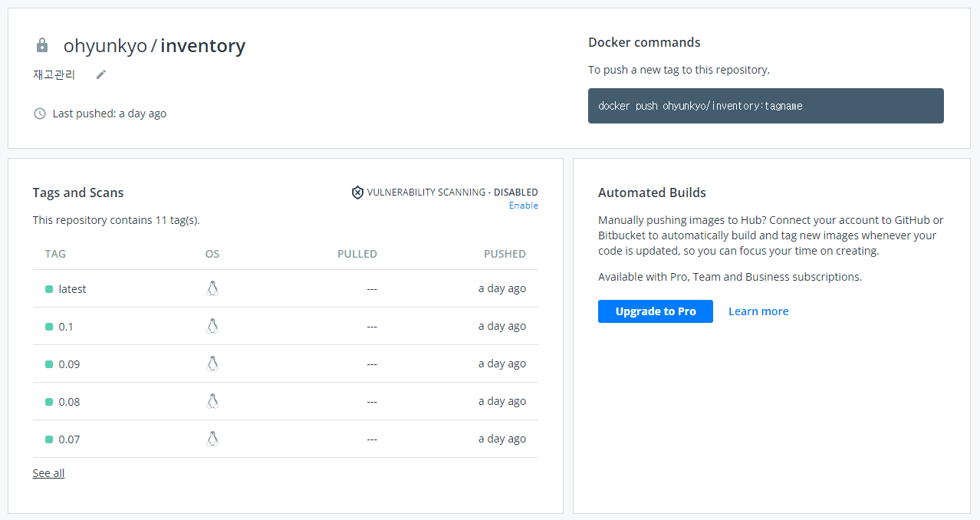This screenshot has height=520, width=980.
Task: Open the latest tag
Action: [x=72, y=289]
